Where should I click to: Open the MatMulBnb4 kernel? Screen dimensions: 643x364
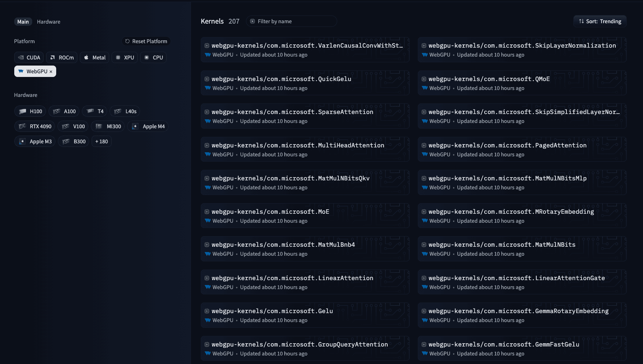point(305,249)
